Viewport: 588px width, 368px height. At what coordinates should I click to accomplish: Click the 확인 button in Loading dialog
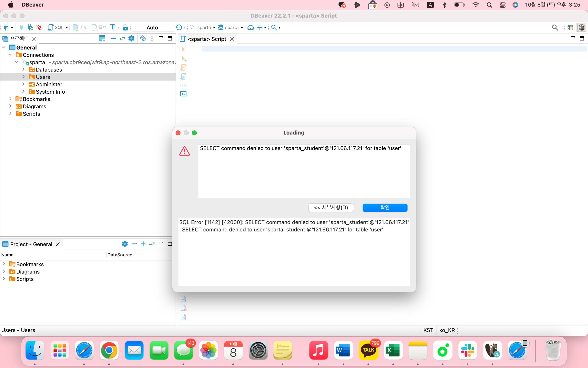coord(385,207)
